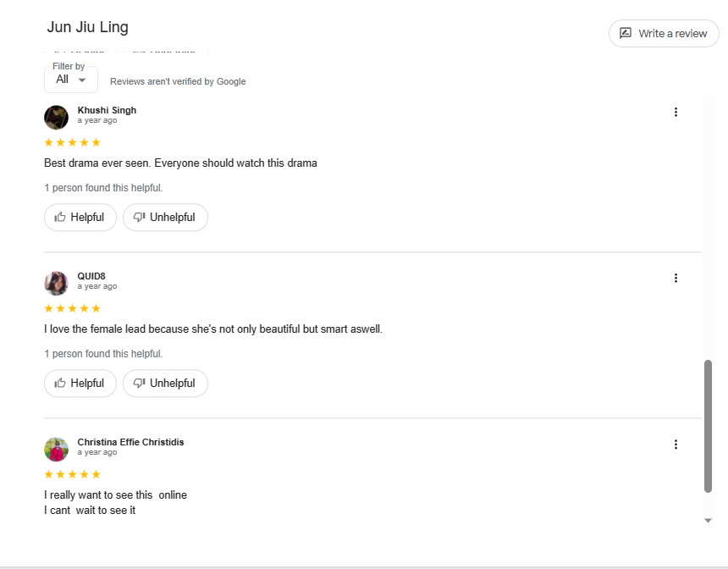Click the Khushi Singh reviewer name
728x569 pixels.
(x=107, y=110)
